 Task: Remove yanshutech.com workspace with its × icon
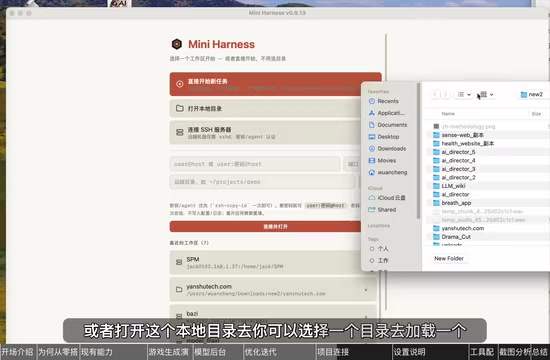(x=366, y=290)
